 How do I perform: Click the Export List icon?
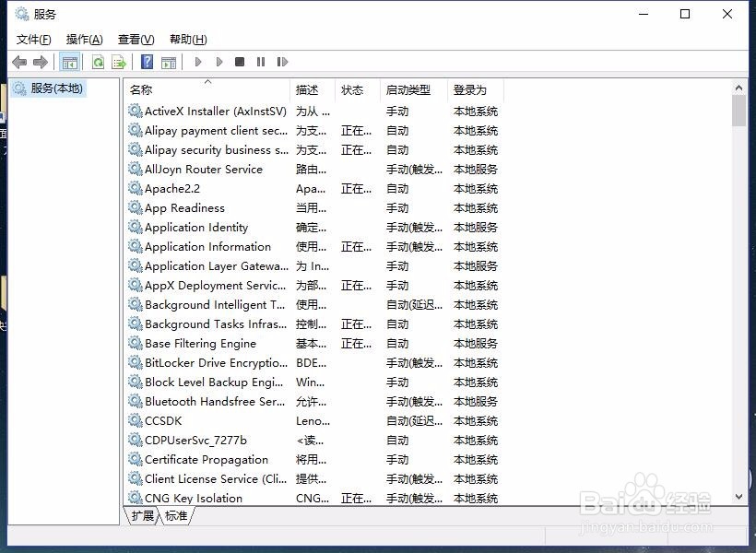(x=118, y=61)
